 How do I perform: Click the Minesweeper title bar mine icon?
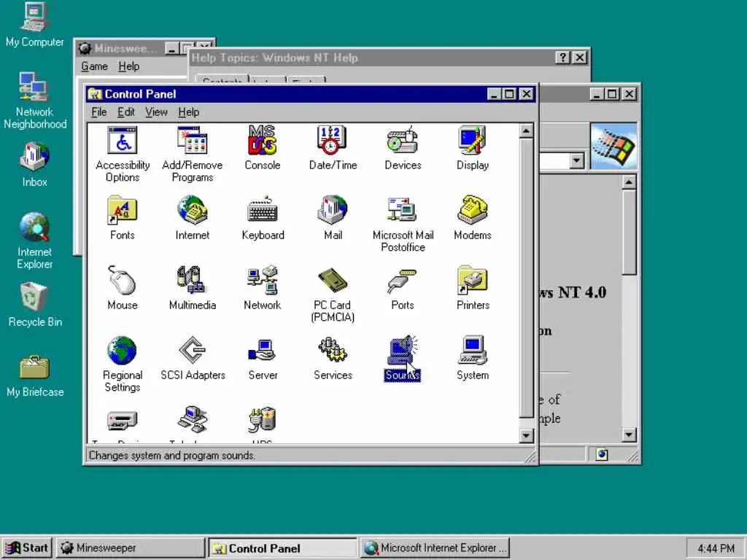click(85, 48)
